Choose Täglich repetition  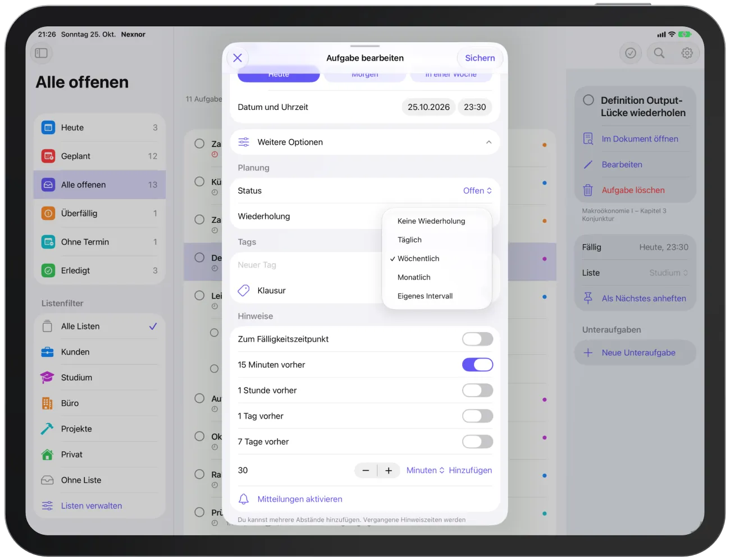point(409,240)
